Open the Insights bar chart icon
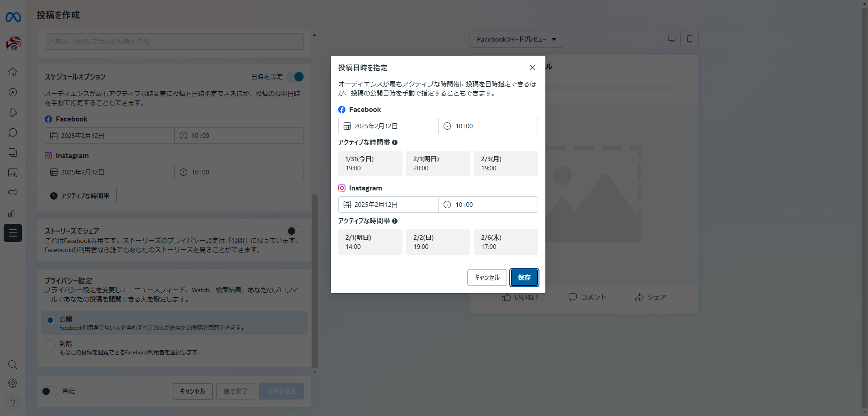868x416 pixels. pos(13,213)
